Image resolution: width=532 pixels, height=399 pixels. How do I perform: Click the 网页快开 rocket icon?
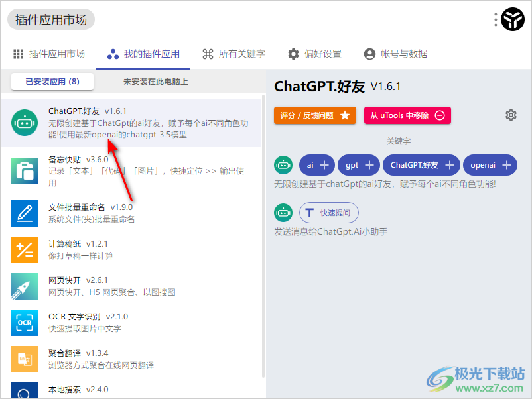(x=25, y=286)
